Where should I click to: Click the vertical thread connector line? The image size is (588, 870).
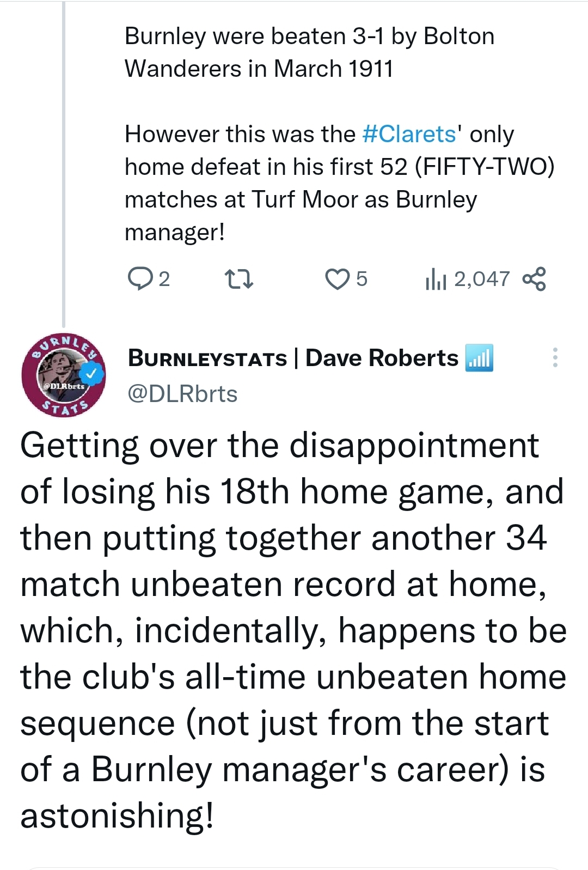(x=64, y=163)
